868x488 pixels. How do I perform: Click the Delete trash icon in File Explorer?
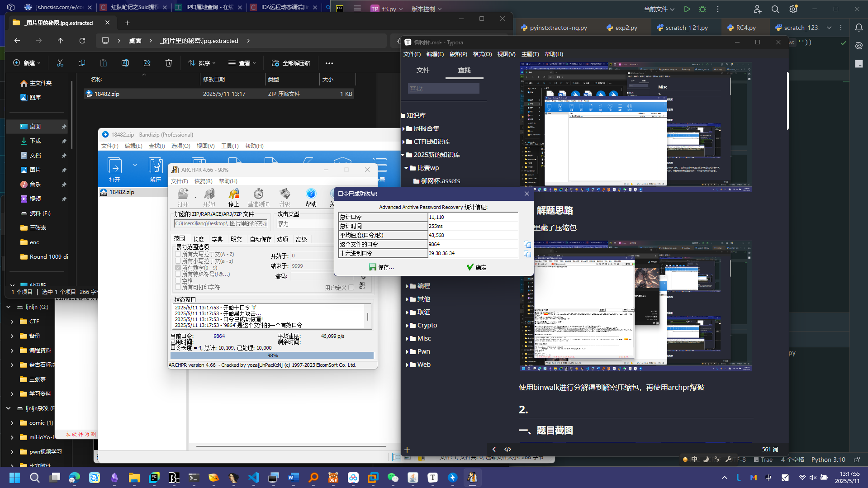coord(169,63)
